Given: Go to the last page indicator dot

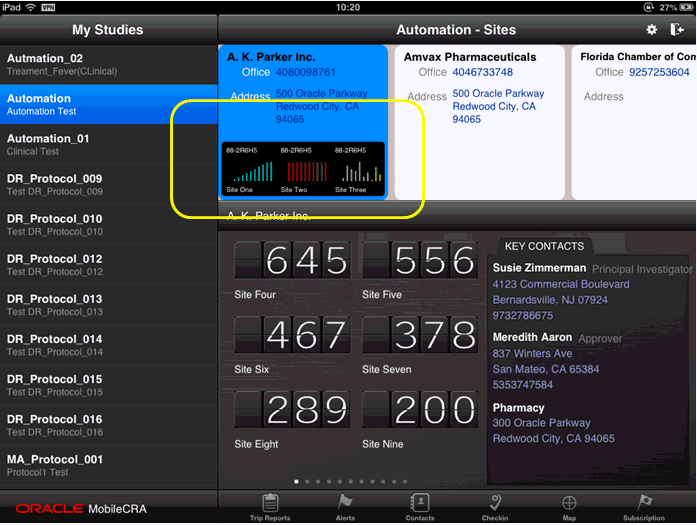Looking at the screenshot, I should (x=405, y=481).
